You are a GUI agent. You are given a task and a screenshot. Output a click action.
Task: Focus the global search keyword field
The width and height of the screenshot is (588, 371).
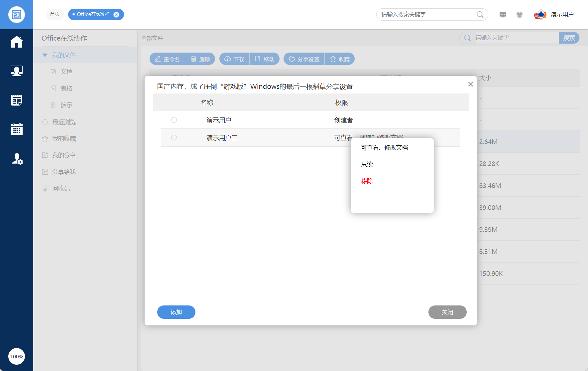tap(427, 15)
